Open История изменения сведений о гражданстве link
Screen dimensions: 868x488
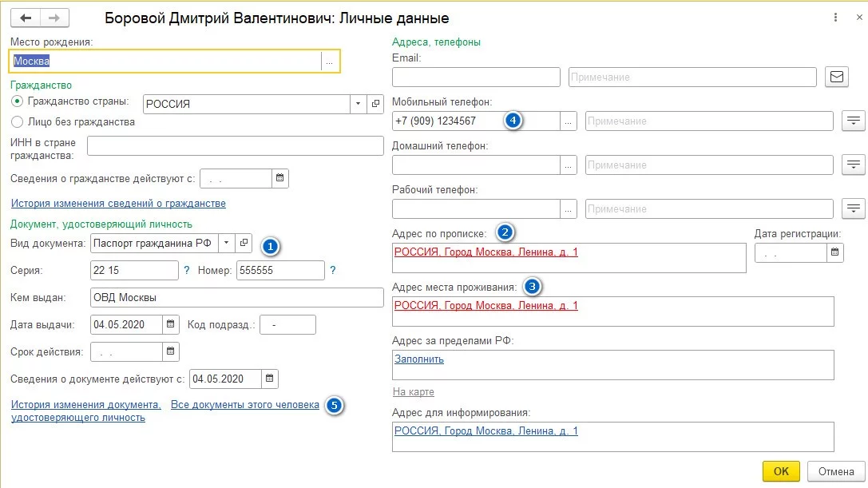118,204
